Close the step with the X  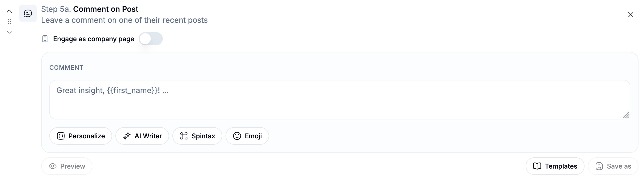[631, 15]
